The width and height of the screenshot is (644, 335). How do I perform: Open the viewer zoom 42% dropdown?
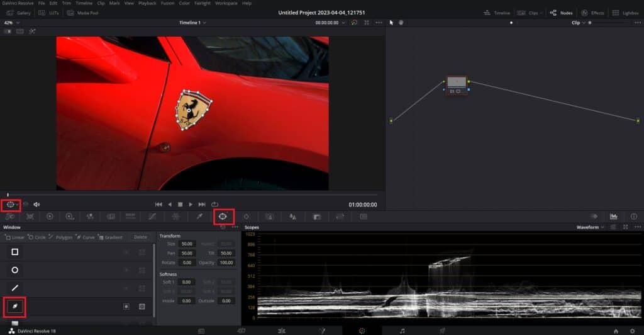(11, 23)
